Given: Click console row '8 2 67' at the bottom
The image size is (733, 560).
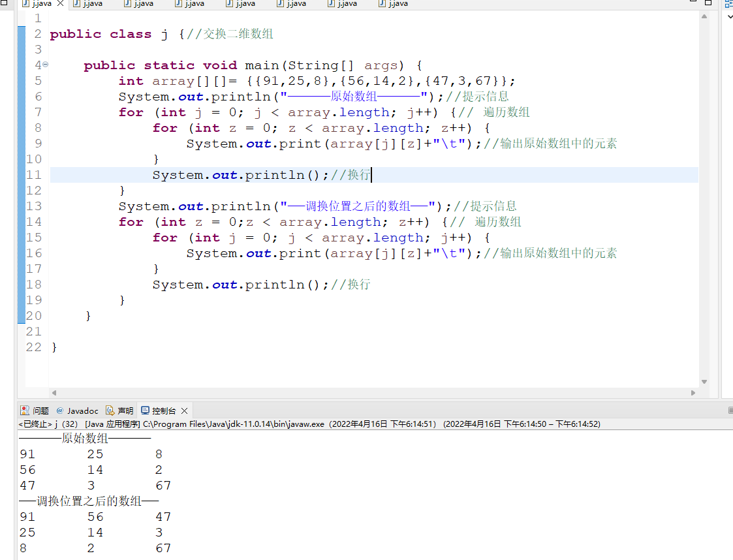Looking at the screenshot, I should click(x=95, y=548).
